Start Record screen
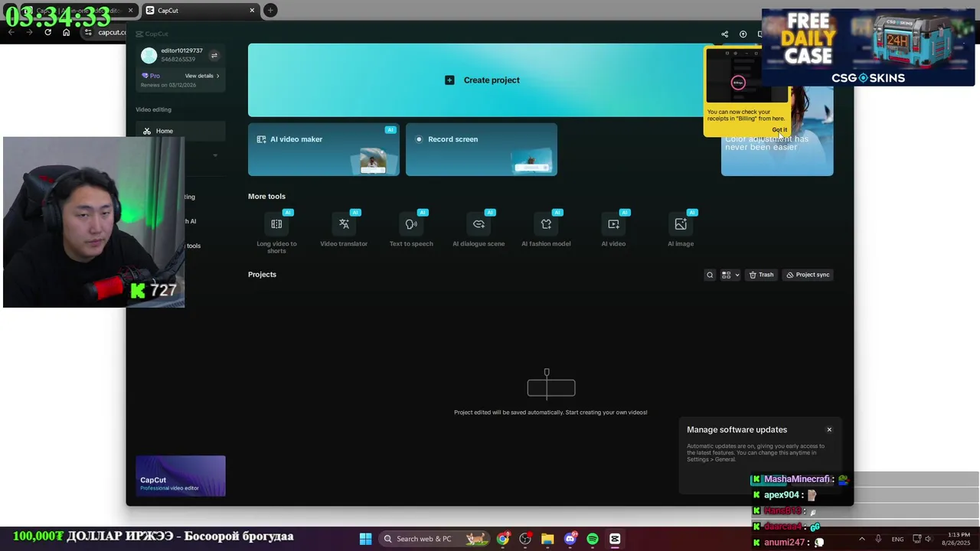 tap(481, 149)
